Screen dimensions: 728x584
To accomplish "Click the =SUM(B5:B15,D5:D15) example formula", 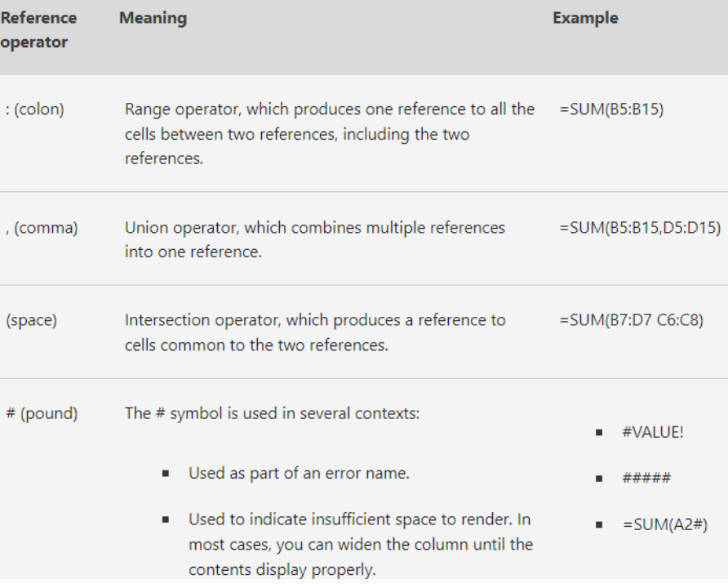I will (640, 228).
